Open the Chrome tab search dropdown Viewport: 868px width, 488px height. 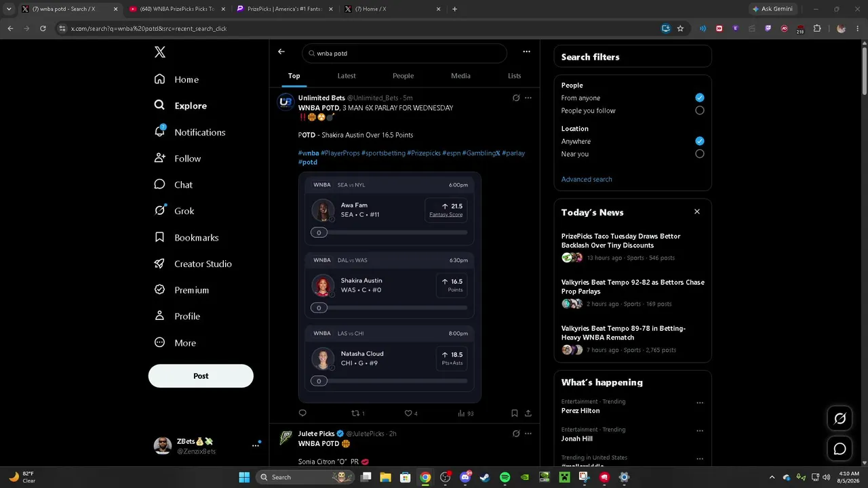pos(9,9)
